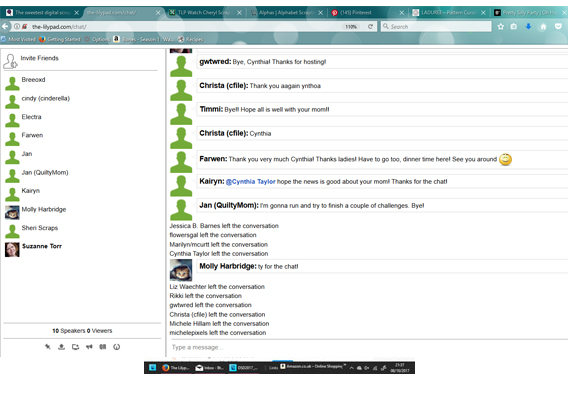Go to the Firefox home page icon
Viewport: 568px width, 393px height.
[x=543, y=26]
